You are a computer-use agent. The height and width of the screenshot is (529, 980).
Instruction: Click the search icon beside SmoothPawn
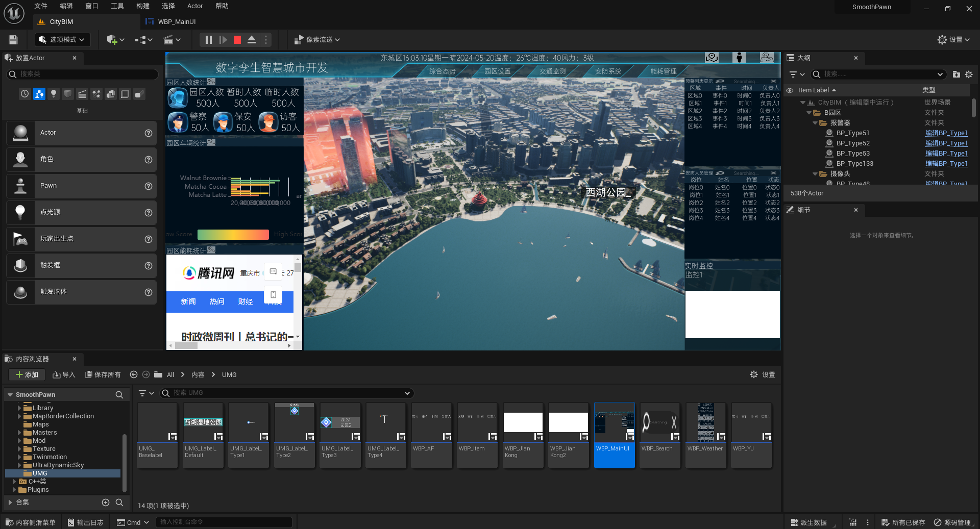(119, 395)
